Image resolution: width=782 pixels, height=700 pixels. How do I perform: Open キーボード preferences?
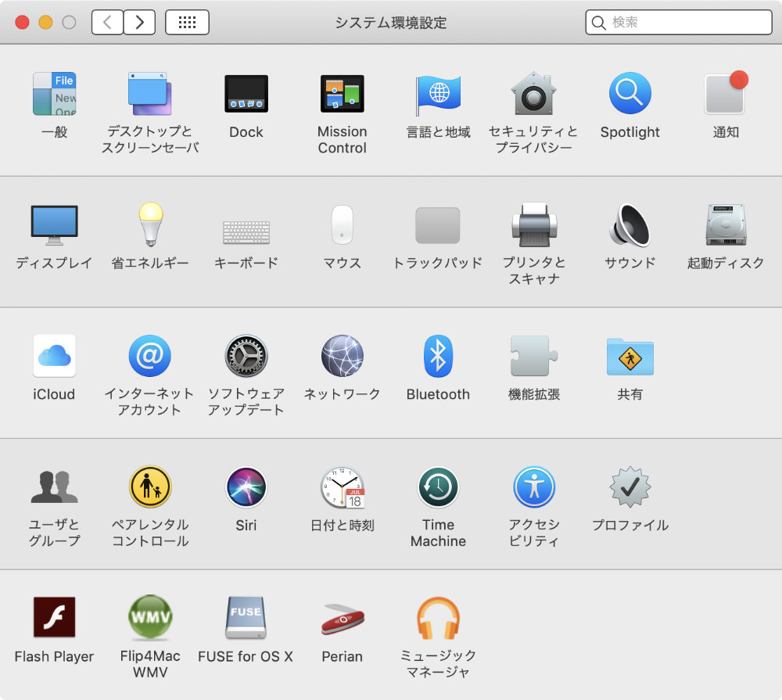[246, 232]
